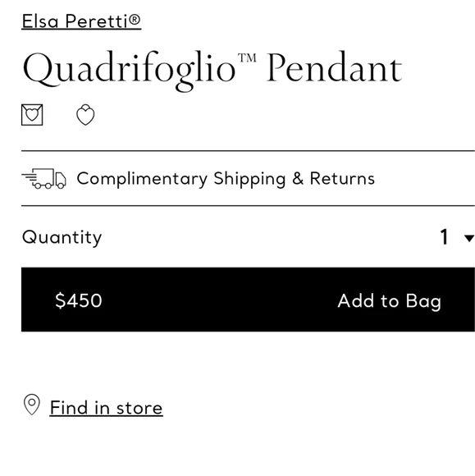Click the map pin location icon
Image resolution: width=475 pixels, height=476 pixels.
coord(32,405)
